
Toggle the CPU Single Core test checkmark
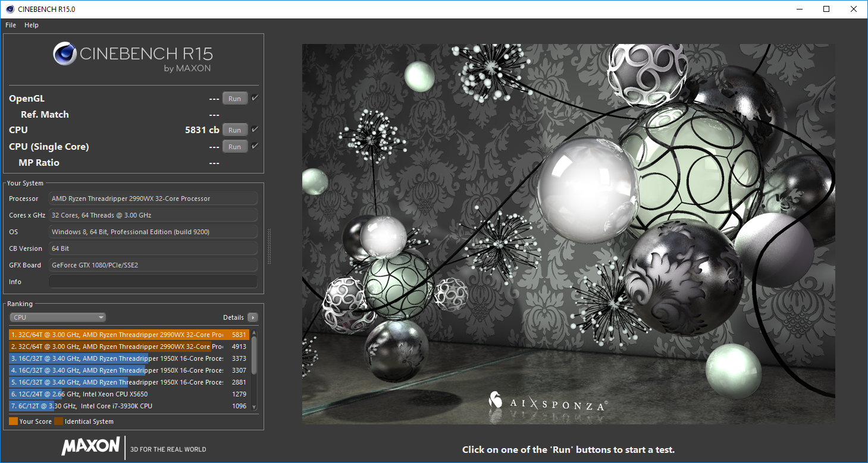pyautogui.click(x=255, y=146)
